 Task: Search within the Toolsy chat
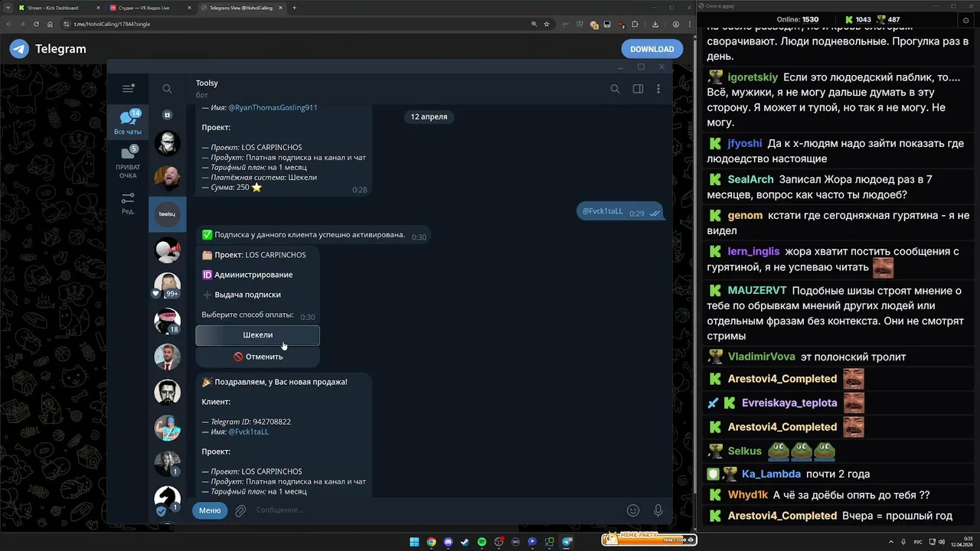tap(615, 89)
